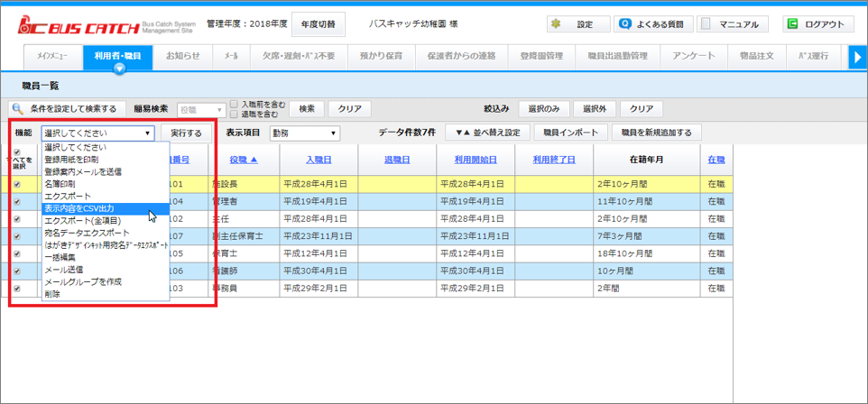Click クリア next to 検索
868x404 pixels.
pos(350,109)
